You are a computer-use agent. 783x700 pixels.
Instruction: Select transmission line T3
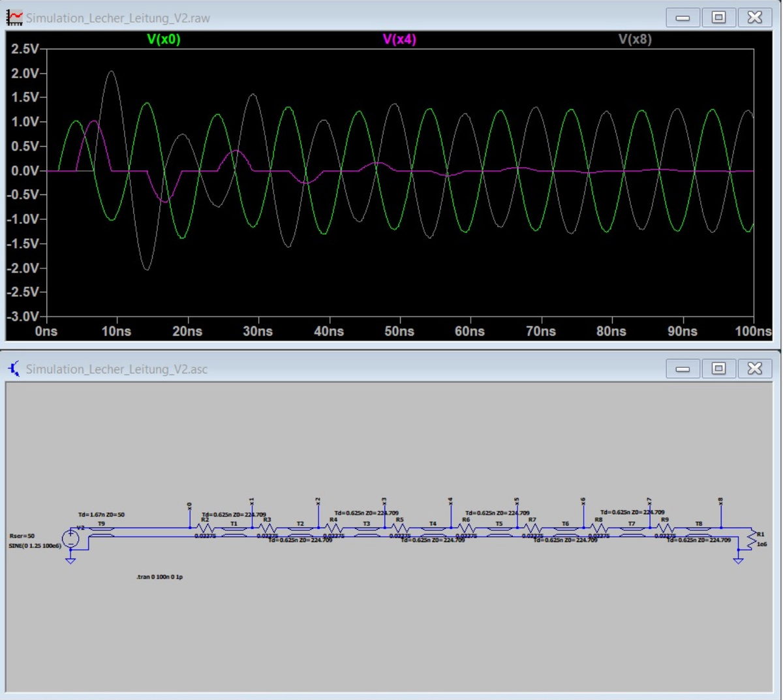[367, 532]
